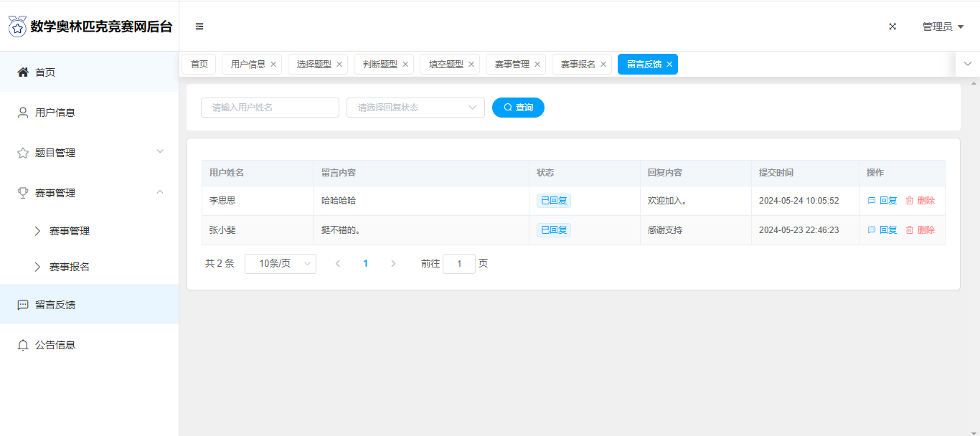Click the sidebar collapse hamburger icon

tap(199, 27)
